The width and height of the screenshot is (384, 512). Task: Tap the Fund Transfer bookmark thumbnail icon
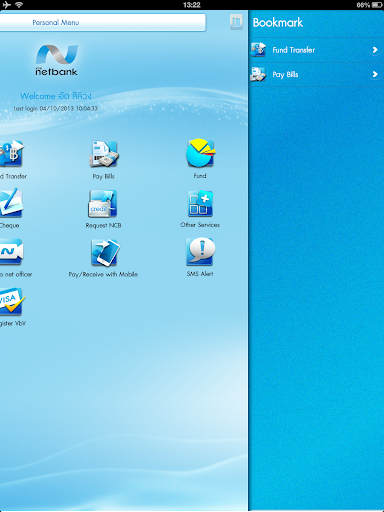click(x=258, y=50)
